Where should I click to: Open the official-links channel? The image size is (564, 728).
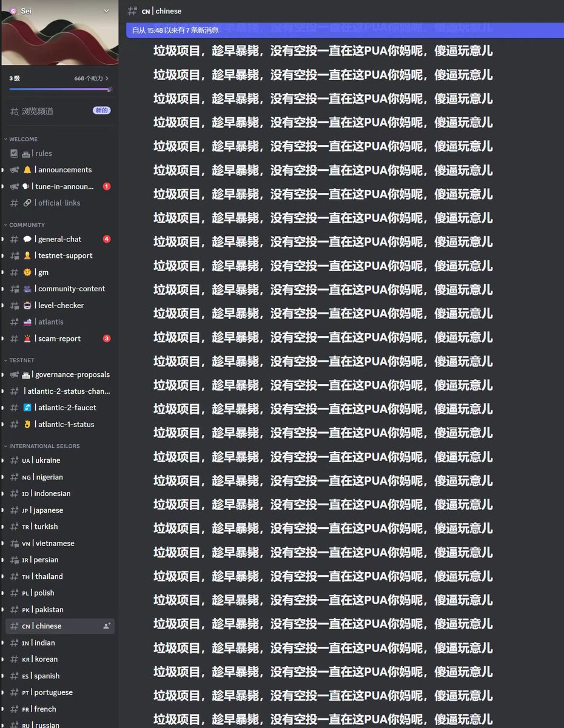tap(59, 203)
